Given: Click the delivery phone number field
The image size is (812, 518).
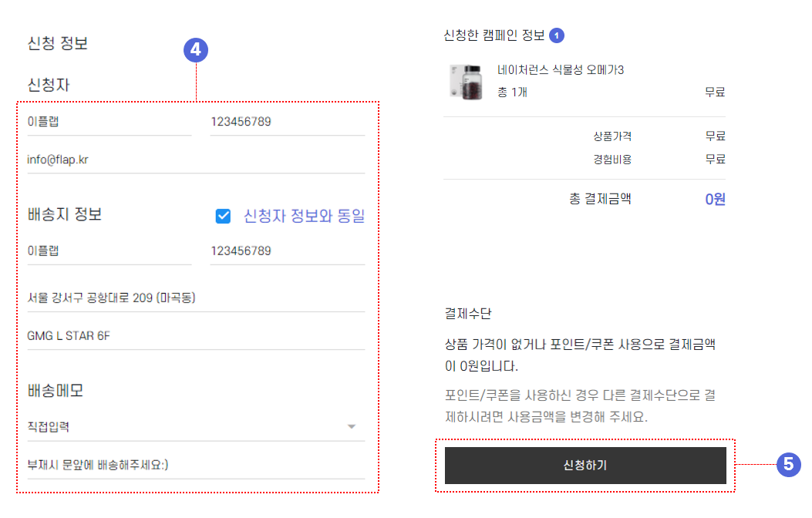Looking at the screenshot, I should pos(288,251).
